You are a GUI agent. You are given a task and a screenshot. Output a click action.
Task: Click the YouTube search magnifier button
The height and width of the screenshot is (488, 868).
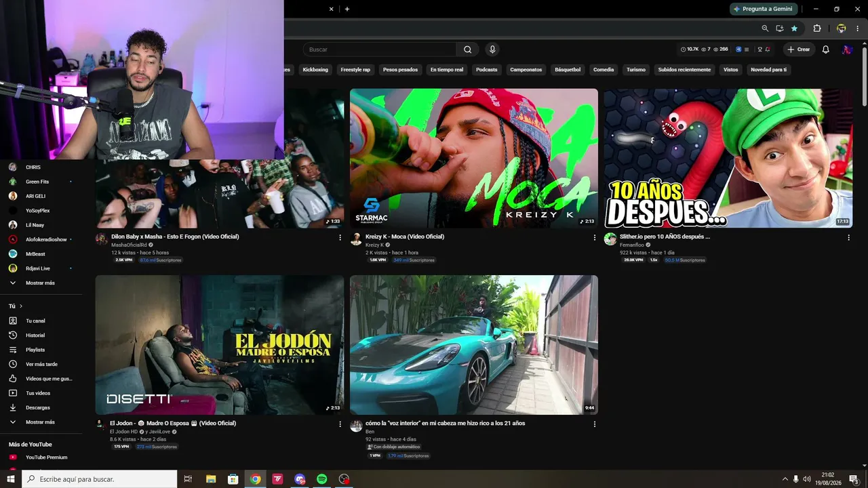tap(467, 49)
